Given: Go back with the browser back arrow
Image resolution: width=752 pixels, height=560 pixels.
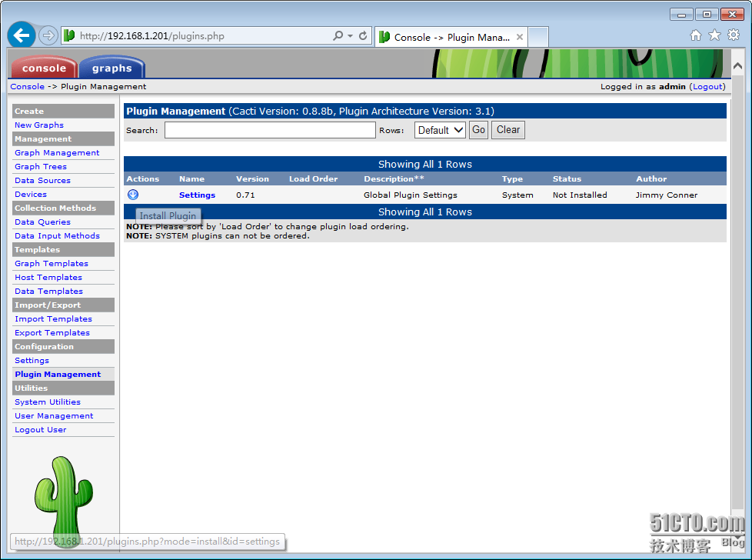Looking at the screenshot, I should (22, 35).
